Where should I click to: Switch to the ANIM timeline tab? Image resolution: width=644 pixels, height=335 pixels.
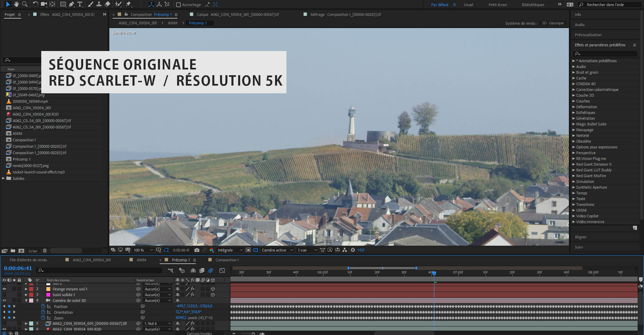[142, 260]
